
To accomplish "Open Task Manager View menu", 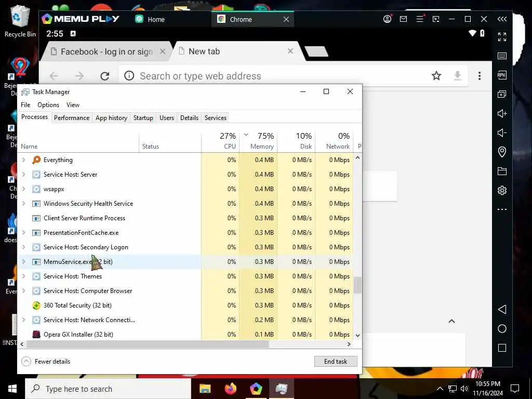I will pos(73,105).
